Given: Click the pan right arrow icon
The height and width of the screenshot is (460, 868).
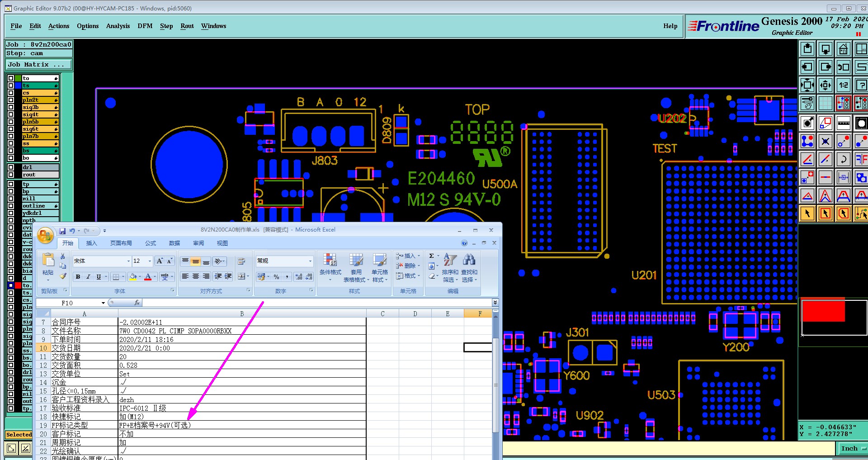Looking at the screenshot, I should [x=826, y=67].
